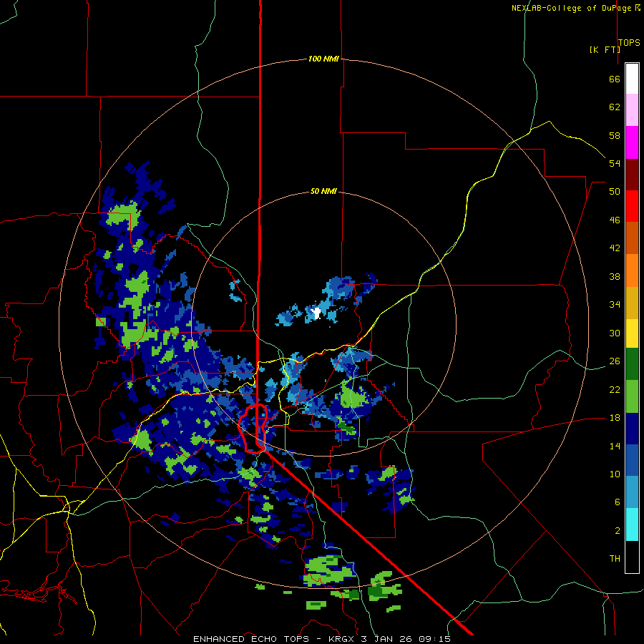Select the navy blue legend swatch
The height and width of the screenshot is (644, 644).
tap(632, 429)
